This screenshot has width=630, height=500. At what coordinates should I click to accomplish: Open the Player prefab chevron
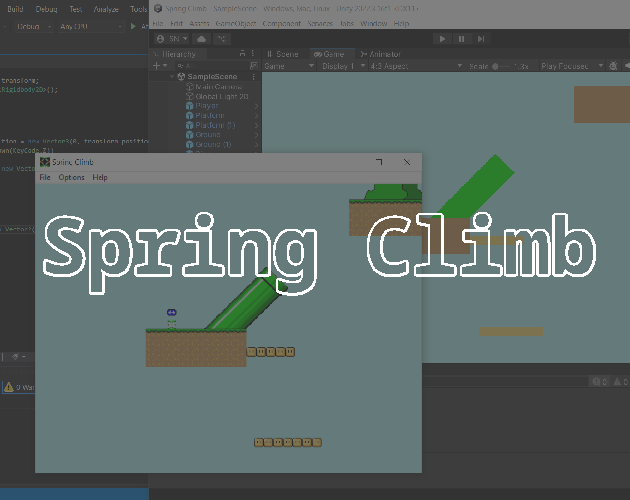tap(256, 106)
